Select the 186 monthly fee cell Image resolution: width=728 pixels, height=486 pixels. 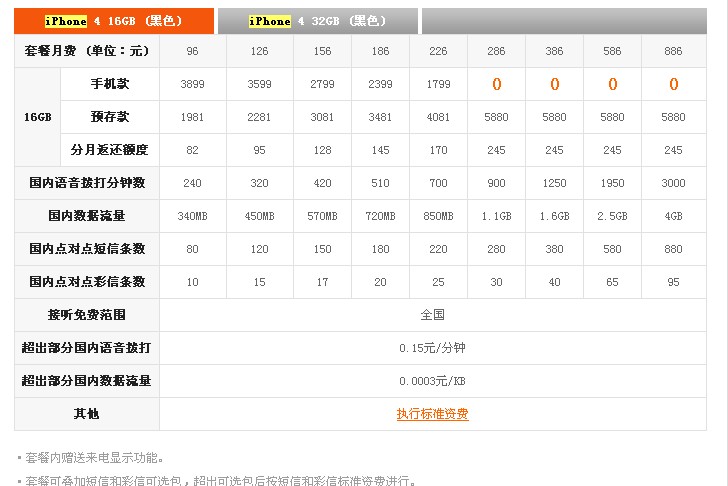pos(380,51)
